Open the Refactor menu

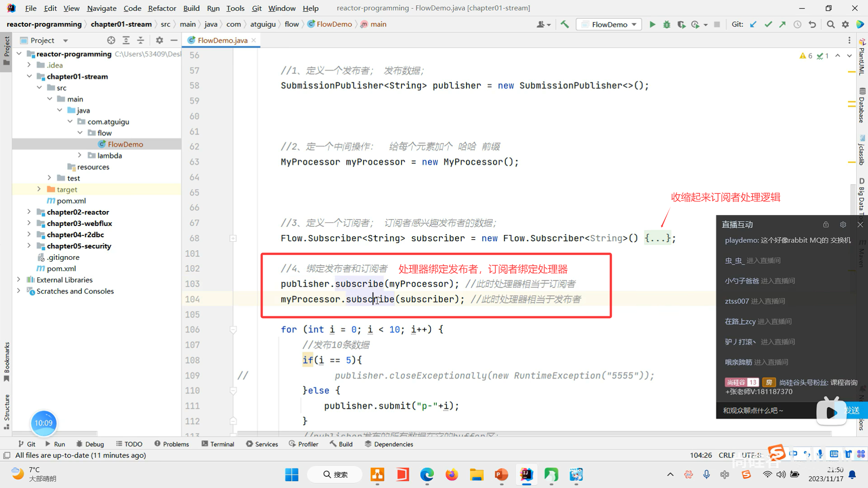162,8
